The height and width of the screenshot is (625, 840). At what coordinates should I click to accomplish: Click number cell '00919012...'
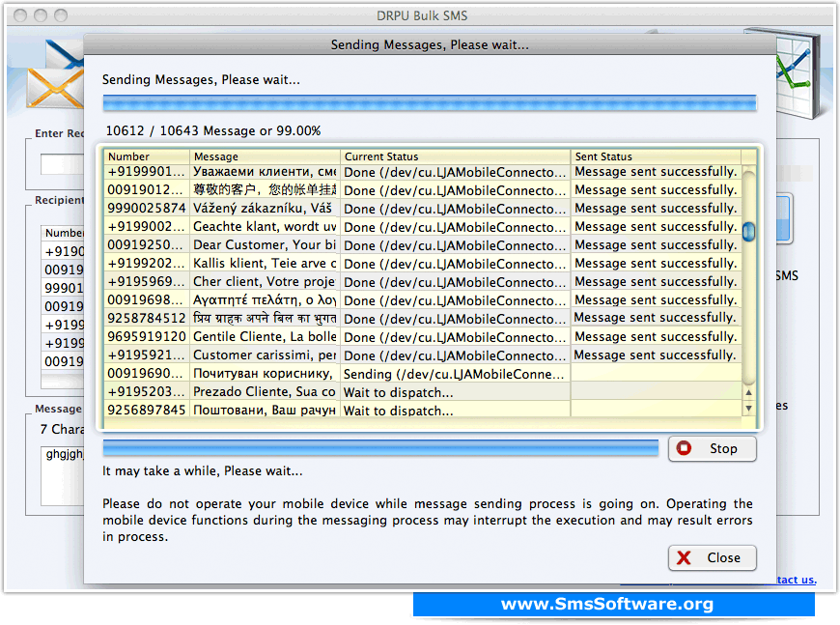(146, 190)
